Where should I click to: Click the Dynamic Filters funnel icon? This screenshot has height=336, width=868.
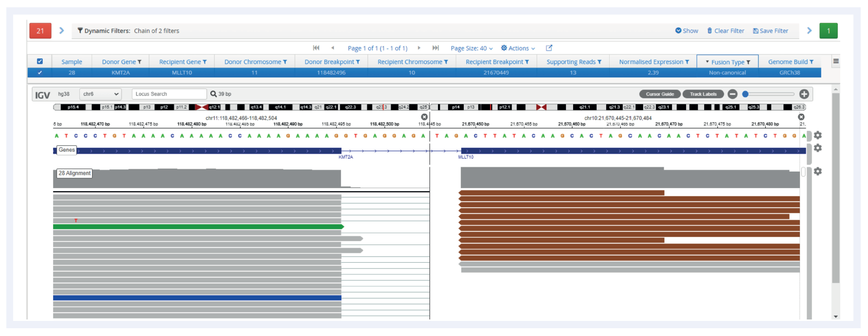tap(80, 31)
